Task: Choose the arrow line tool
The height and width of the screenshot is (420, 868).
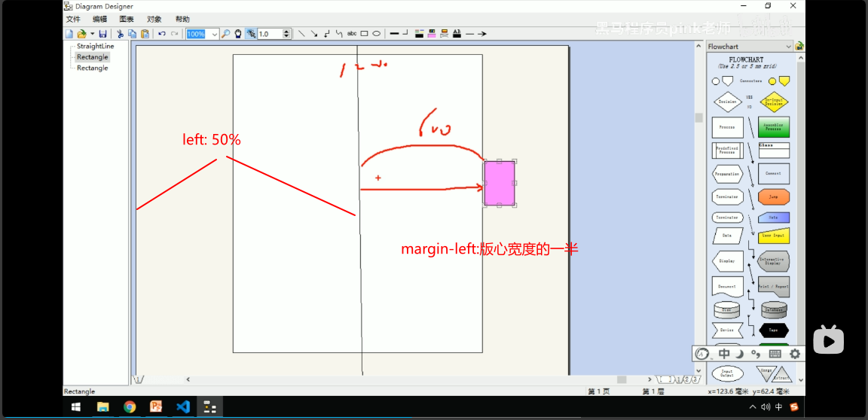Action: click(314, 34)
